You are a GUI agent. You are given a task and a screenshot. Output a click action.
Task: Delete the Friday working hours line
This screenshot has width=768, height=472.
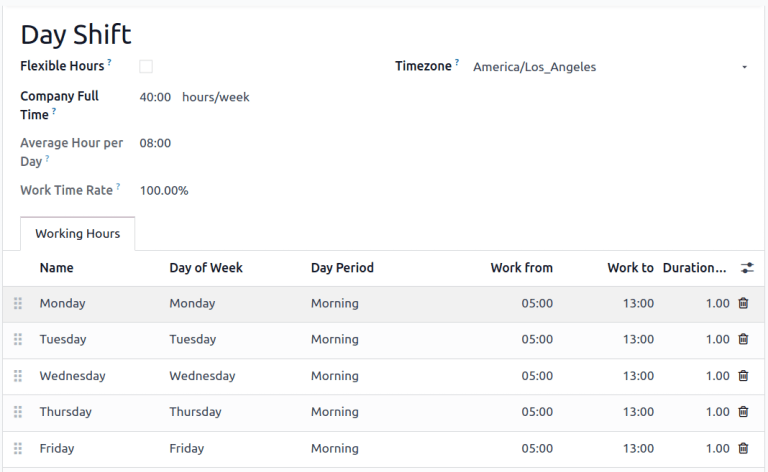(x=743, y=449)
